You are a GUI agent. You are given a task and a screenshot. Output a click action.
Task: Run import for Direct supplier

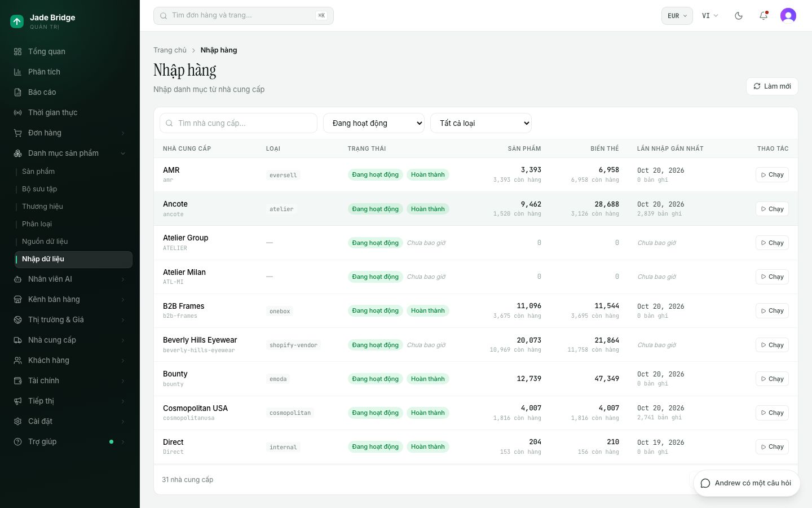(772, 446)
